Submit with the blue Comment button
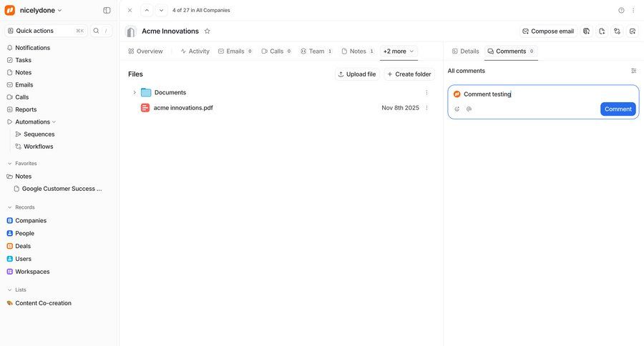Image resolution: width=644 pixels, height=346 pixels. [x=618, y=109]
